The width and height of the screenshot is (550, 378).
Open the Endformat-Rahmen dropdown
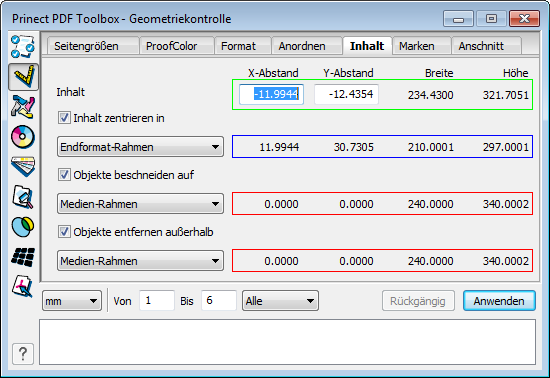click(140, 147)
